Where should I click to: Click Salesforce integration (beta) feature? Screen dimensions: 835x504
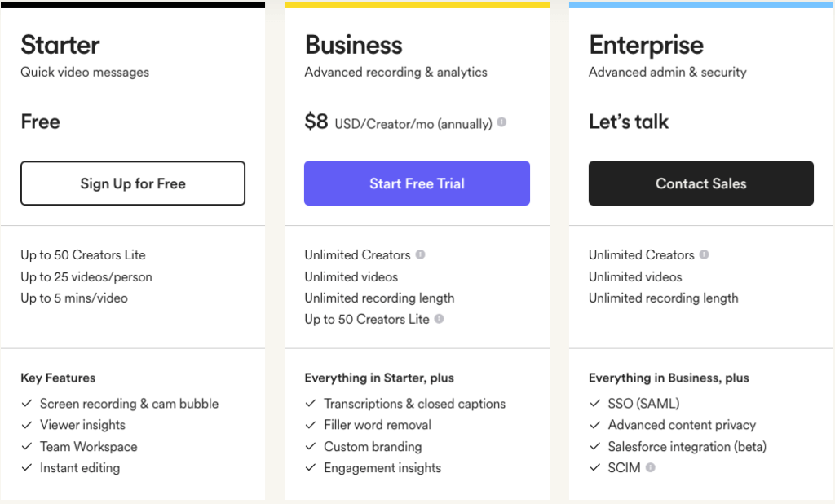point(687,446)
